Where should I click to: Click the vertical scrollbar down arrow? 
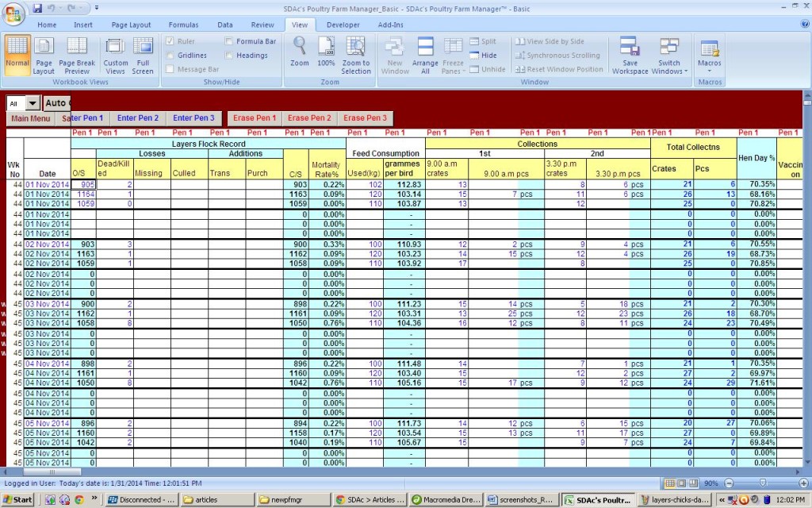click(x=806, y=463)
